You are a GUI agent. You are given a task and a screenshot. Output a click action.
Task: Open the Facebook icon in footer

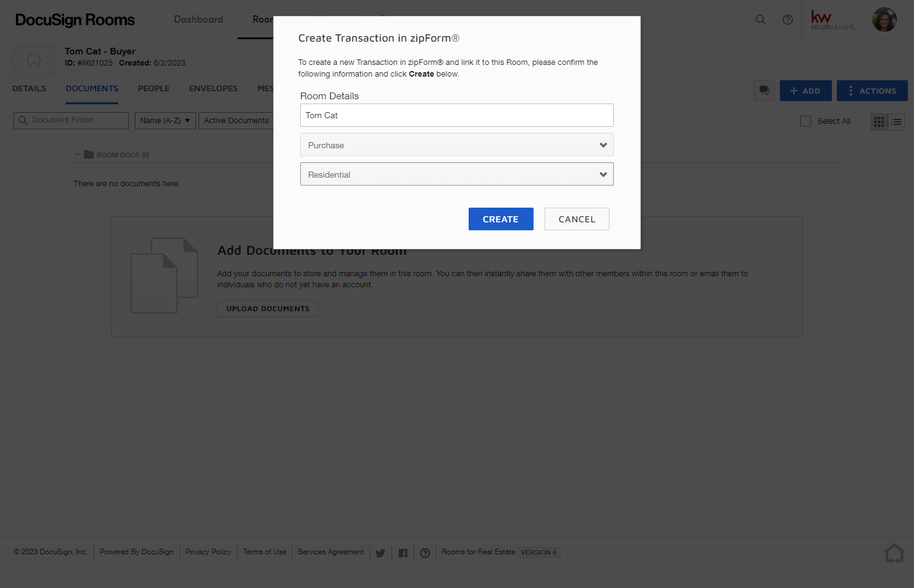pyautogui.click(x=403, y=553)
